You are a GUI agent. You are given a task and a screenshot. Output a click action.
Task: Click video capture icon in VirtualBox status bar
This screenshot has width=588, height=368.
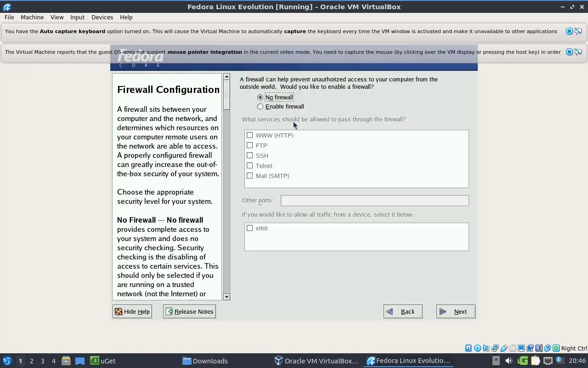click(x=530, y=348)
